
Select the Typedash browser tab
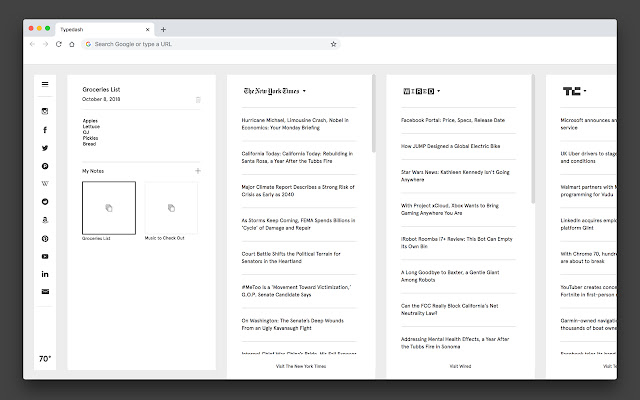click(105, 29)
